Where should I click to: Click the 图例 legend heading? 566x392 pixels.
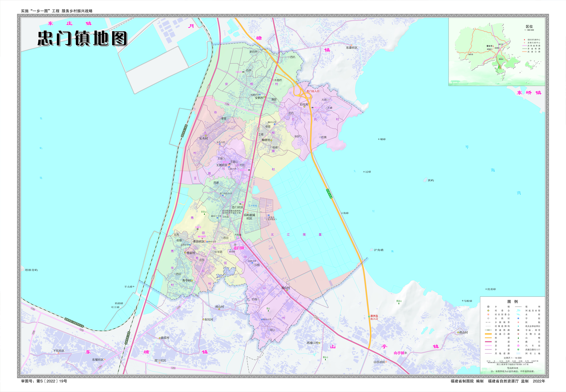pos(512,301)
